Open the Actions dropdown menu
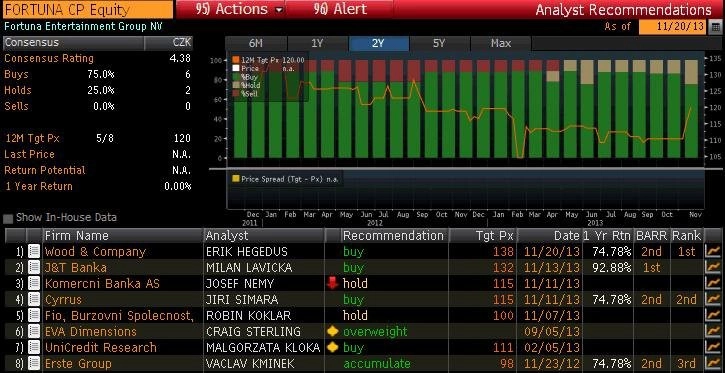 (238, 9)
